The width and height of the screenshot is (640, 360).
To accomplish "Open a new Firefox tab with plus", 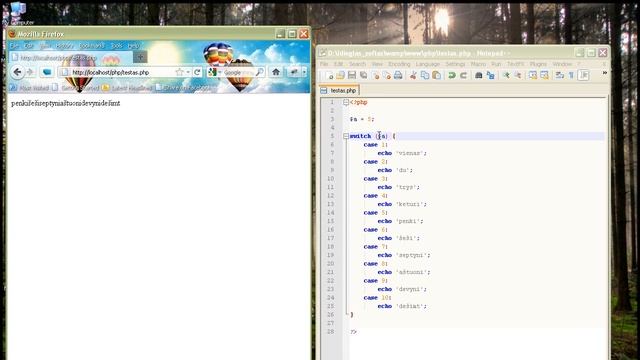I will [140, 57].
